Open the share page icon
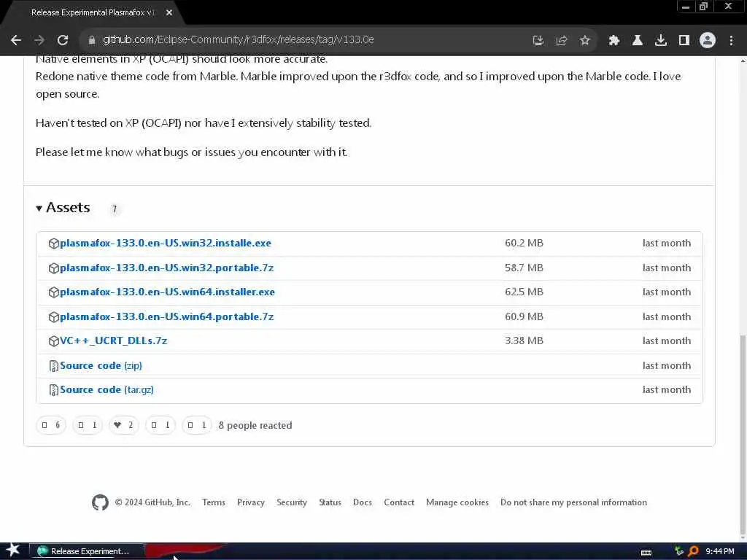 click(x=561, y=41)
